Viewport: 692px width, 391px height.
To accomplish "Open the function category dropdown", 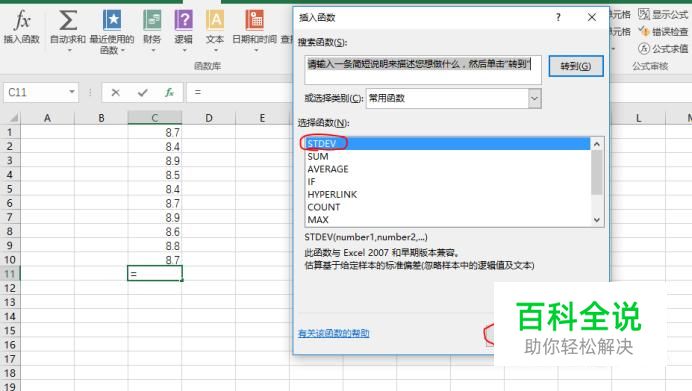I will 534,98.
